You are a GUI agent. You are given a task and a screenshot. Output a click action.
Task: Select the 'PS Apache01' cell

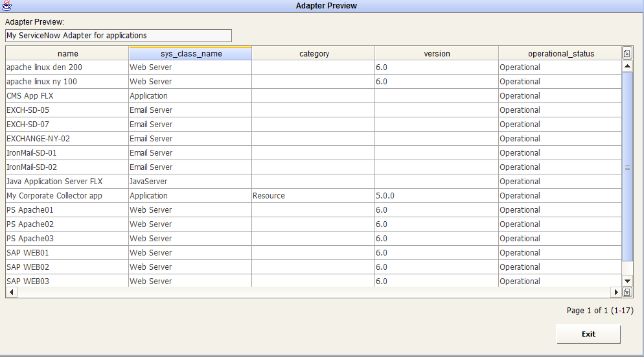tap(67, 209)
